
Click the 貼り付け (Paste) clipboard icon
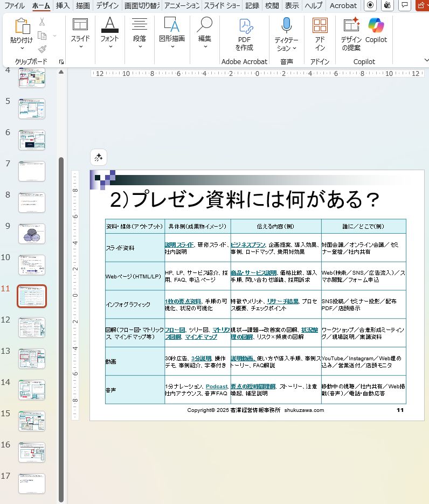[22, 26]
